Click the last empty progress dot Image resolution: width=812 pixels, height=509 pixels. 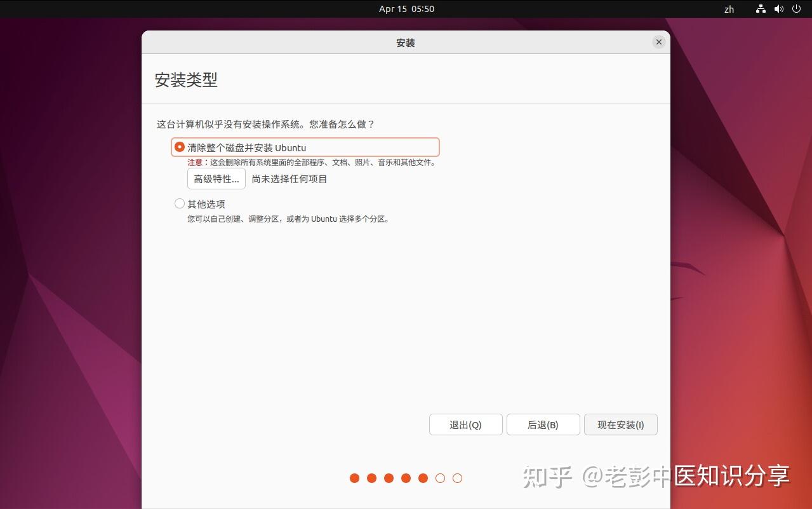click(x=457, y=478)
